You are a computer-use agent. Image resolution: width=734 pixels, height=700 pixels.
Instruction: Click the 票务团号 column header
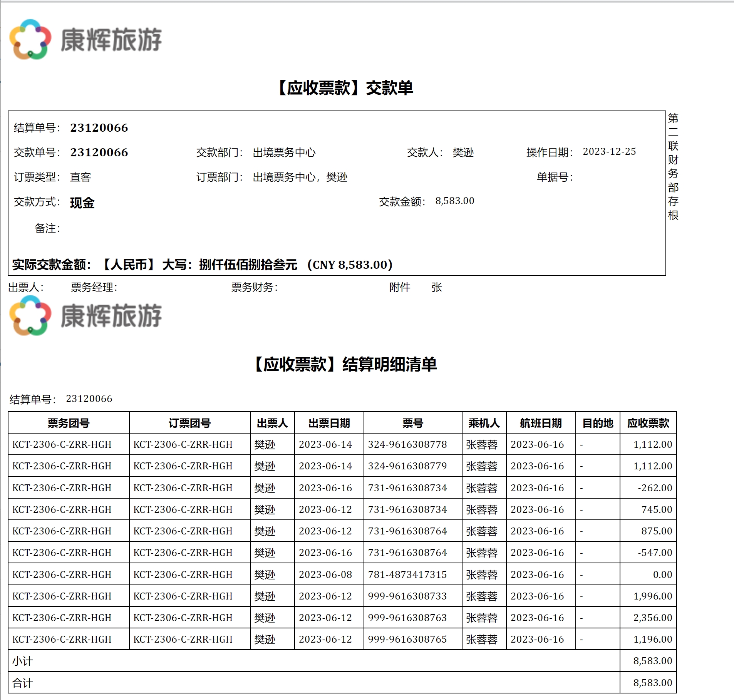point(69,423)
